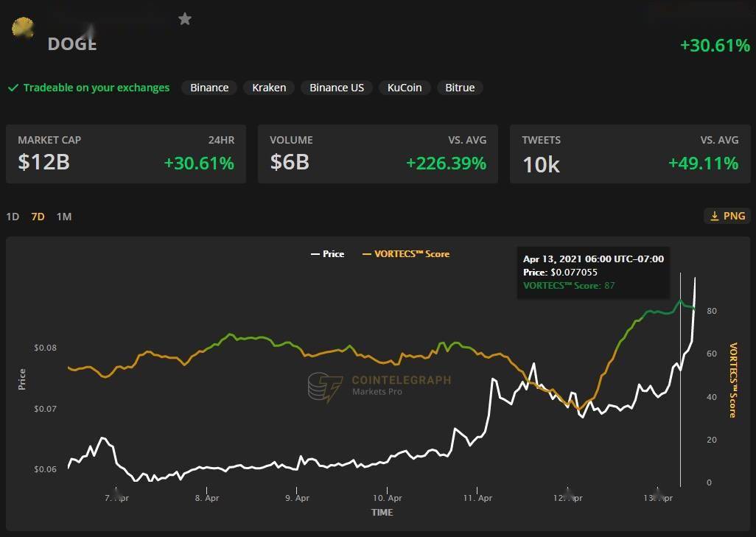This screenshot has height=537, width=756.
Task: Click the Cointelegraph Markets Pro watermark logo
Action: click(325, 387)
